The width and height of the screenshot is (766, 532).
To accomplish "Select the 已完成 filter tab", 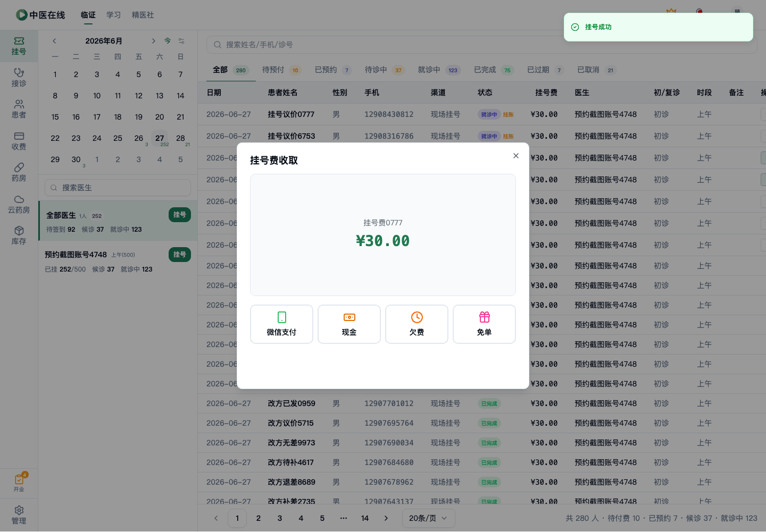I will click(x=493, y=70).
